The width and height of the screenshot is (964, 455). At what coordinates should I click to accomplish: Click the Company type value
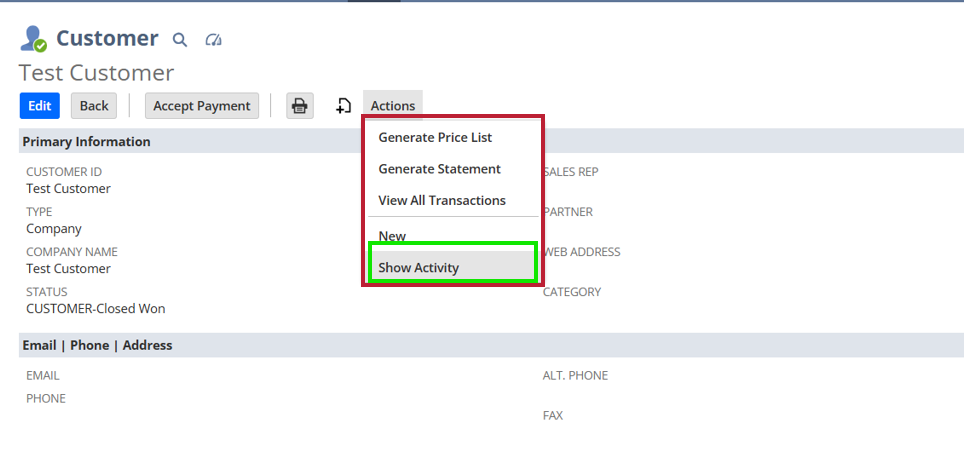(54, 228)
